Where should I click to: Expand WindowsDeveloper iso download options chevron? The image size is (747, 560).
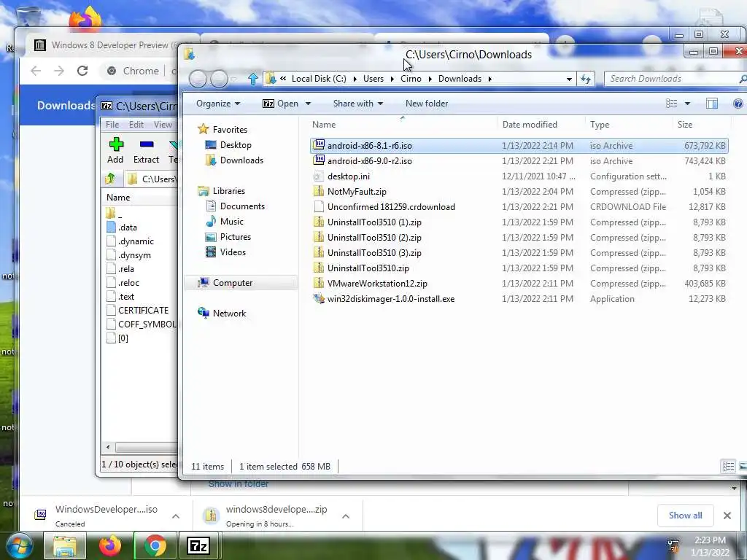(x=176, y=516)
